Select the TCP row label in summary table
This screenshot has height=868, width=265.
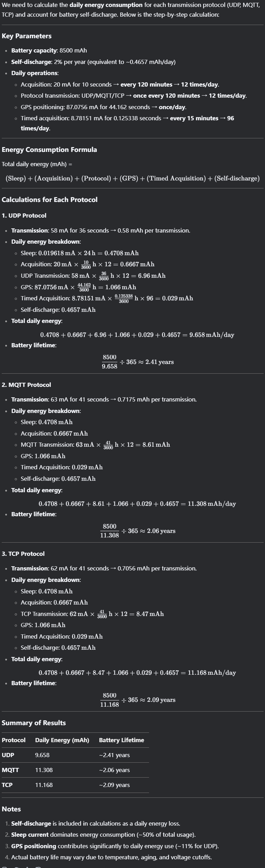point(7,785)
